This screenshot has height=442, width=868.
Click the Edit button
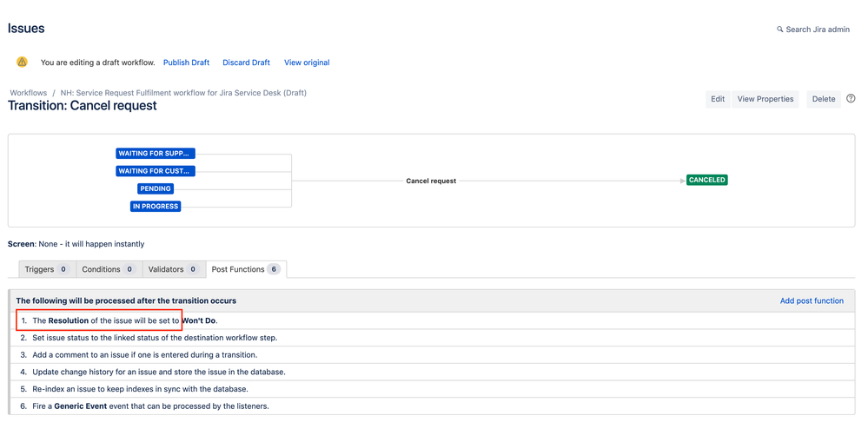pyautogui.click(x=718, y=99)
